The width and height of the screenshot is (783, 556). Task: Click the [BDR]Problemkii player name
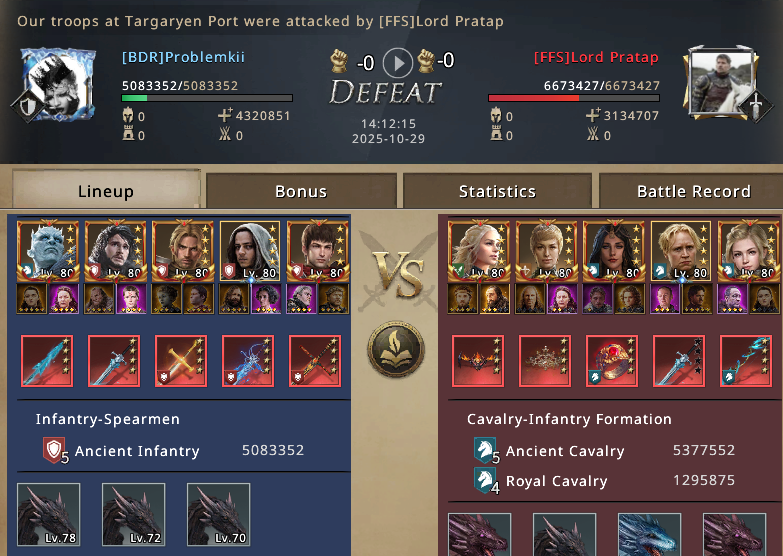(x=183, y=57)
